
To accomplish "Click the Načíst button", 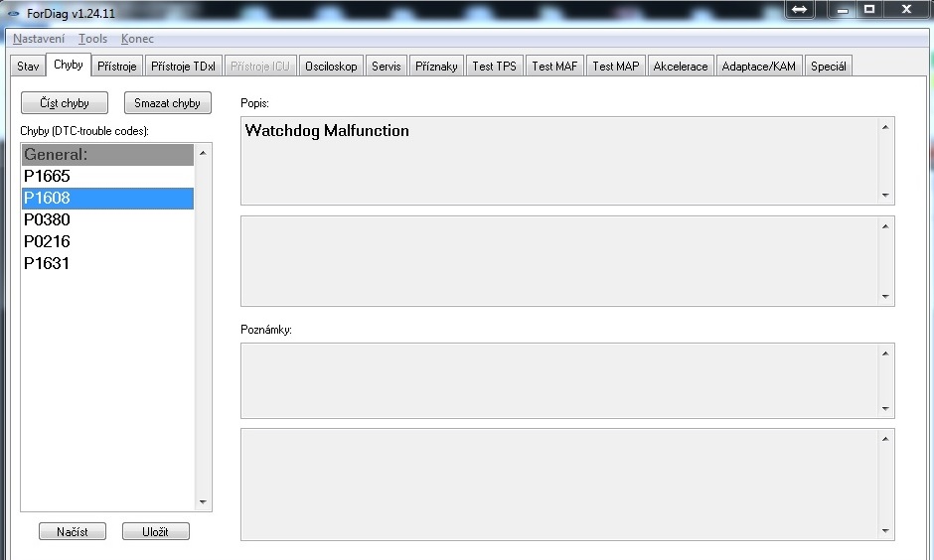I will tap(72, 531).
